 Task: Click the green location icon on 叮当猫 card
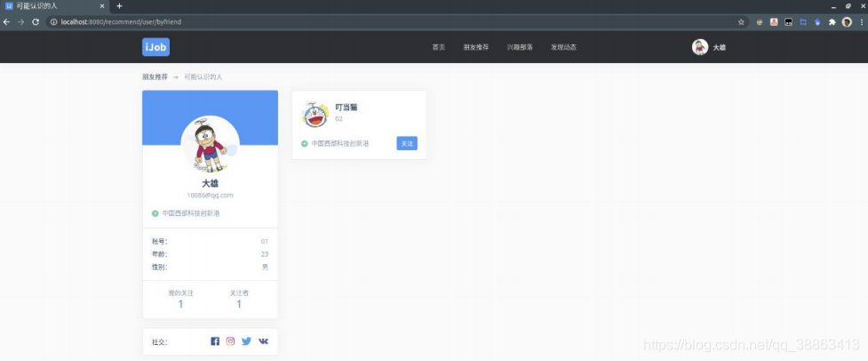pyautogui.click(x=305, y=143)
